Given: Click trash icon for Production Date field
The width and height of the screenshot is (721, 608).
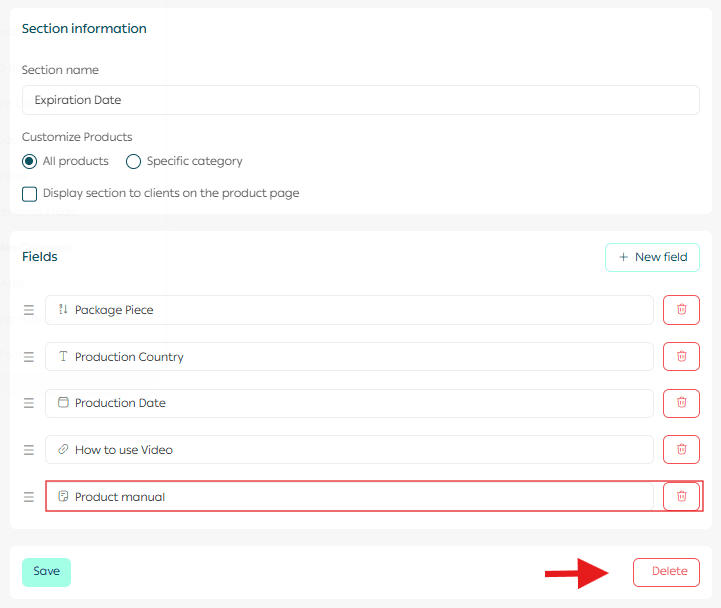Looking at the screenshot, I should [681, 403].
